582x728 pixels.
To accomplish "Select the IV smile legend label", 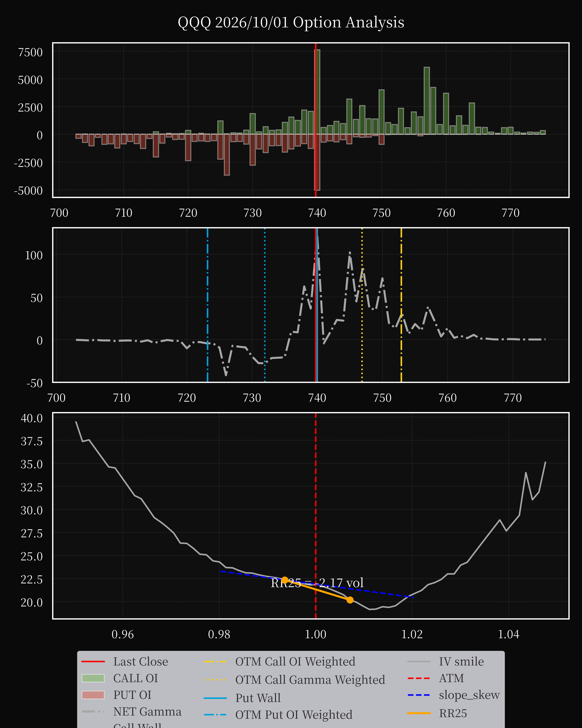I will [x=461, y=662].
